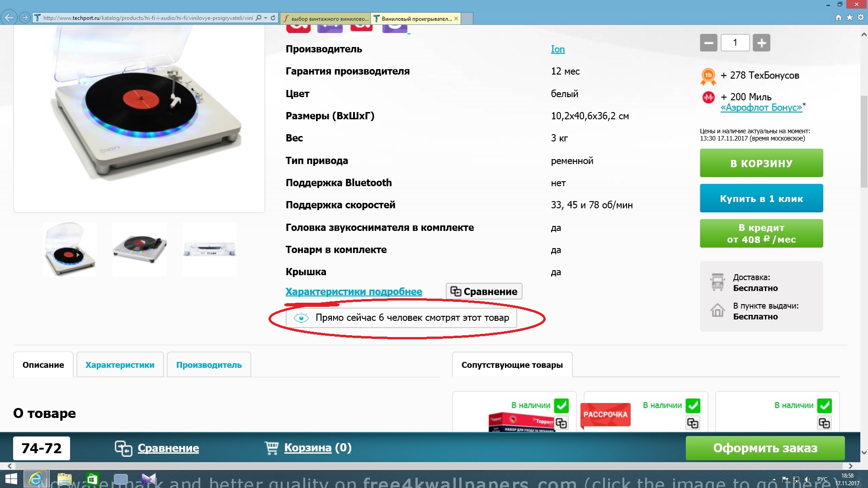Click the plus quantity button
The height and width of the screenshot is (488, 868).
(761, 43)
